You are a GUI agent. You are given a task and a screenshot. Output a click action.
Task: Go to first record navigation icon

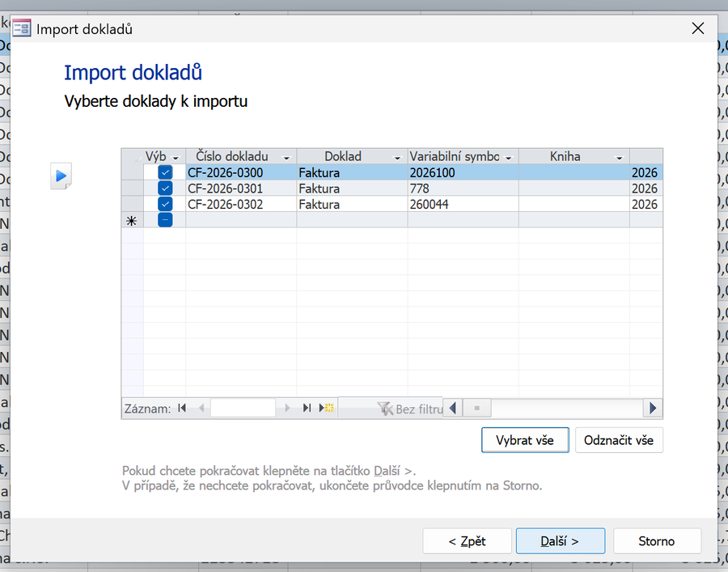coord(182,408)
